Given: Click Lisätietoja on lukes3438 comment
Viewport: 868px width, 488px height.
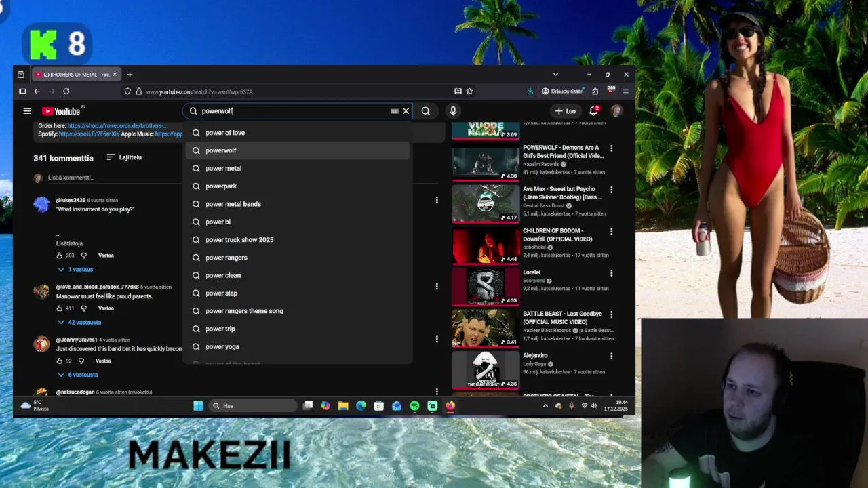Looking at the screenshot, I should click(x=69, y=243).
